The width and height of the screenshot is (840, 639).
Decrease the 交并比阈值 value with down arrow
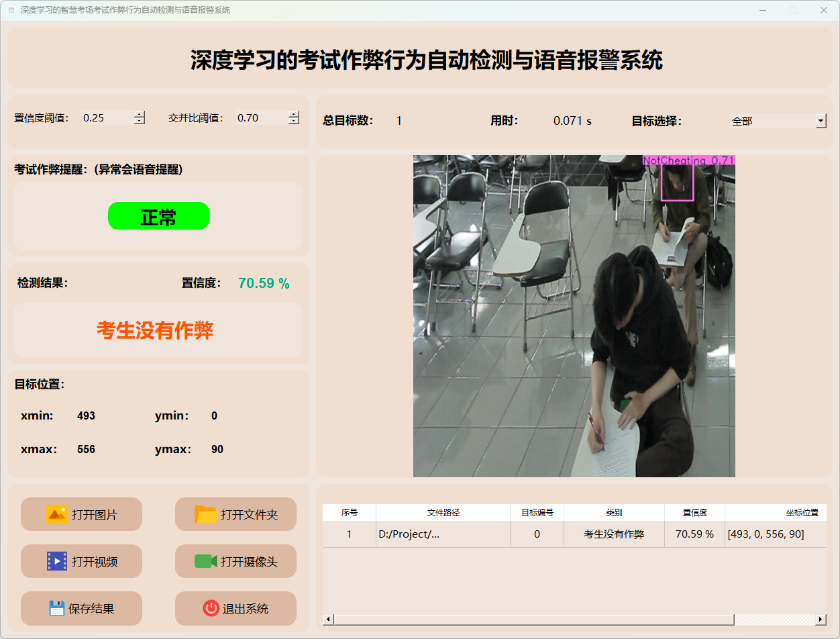(293, 121)
